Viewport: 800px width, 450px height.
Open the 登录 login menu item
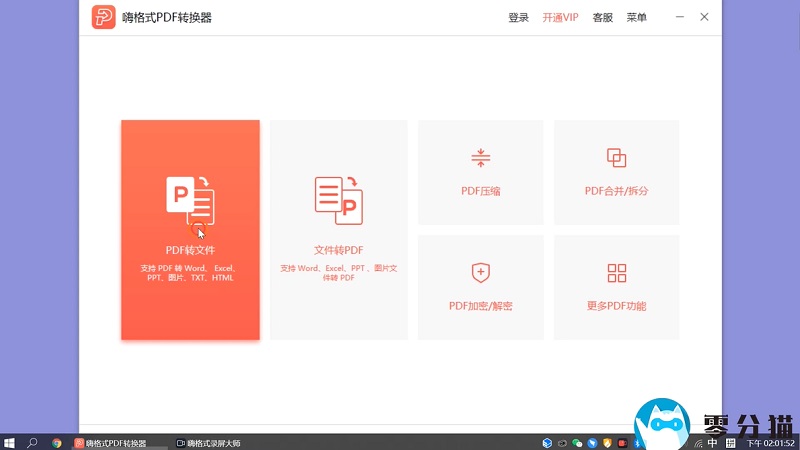click(518, 17)
